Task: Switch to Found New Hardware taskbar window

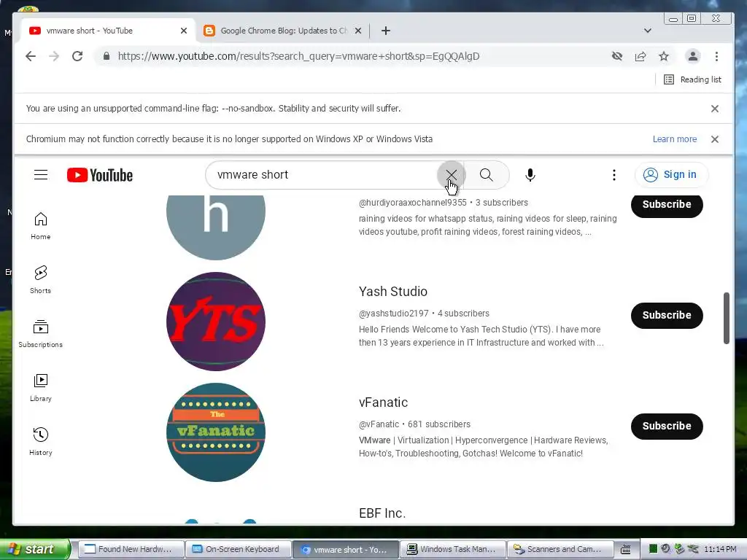Action: tap(131, 550)
